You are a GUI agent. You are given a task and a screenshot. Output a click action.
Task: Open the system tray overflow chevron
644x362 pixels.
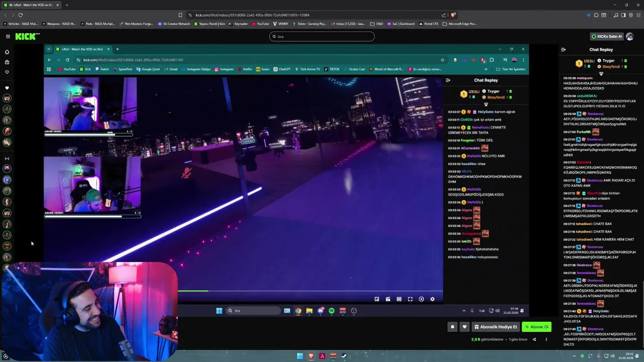574,356
